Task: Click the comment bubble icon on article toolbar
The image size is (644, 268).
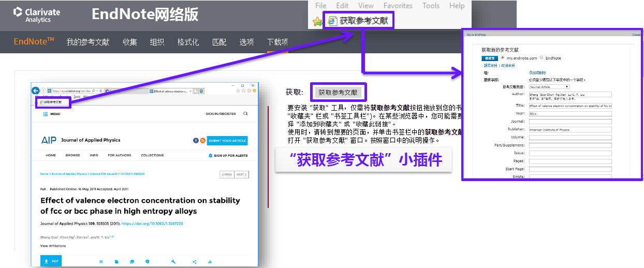Action: tap(148, 262)
